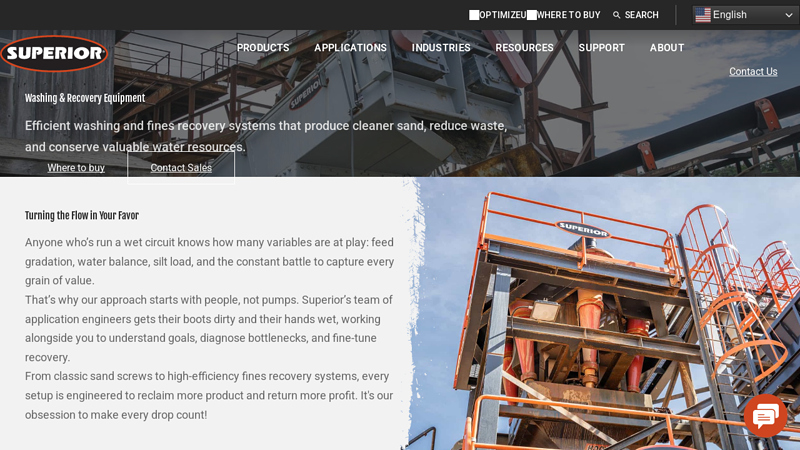Follow the Contact Us link
The image size is (800, 450).
[753, 71]
